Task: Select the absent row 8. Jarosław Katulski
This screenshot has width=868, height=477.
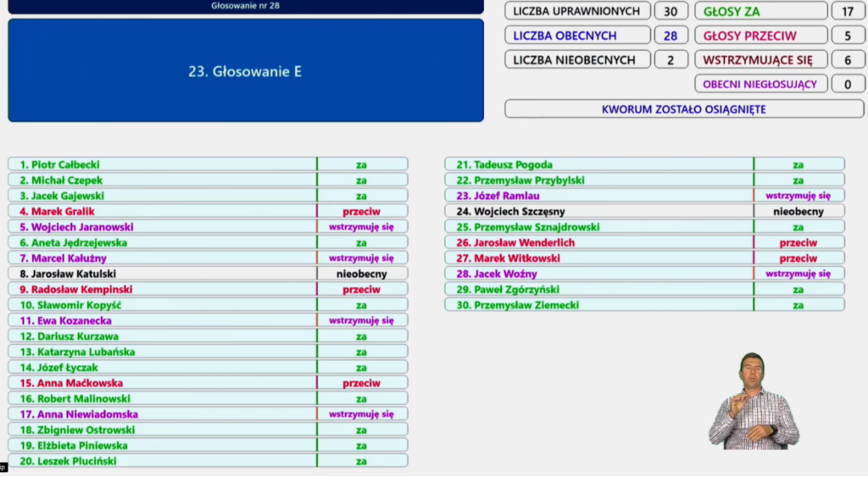Action: coord(208,274)
